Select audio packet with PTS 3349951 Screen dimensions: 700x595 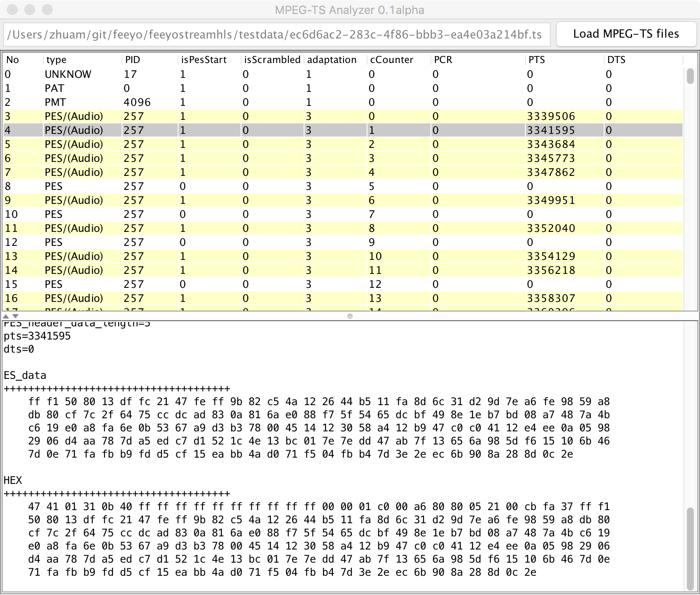pos(343,200)
